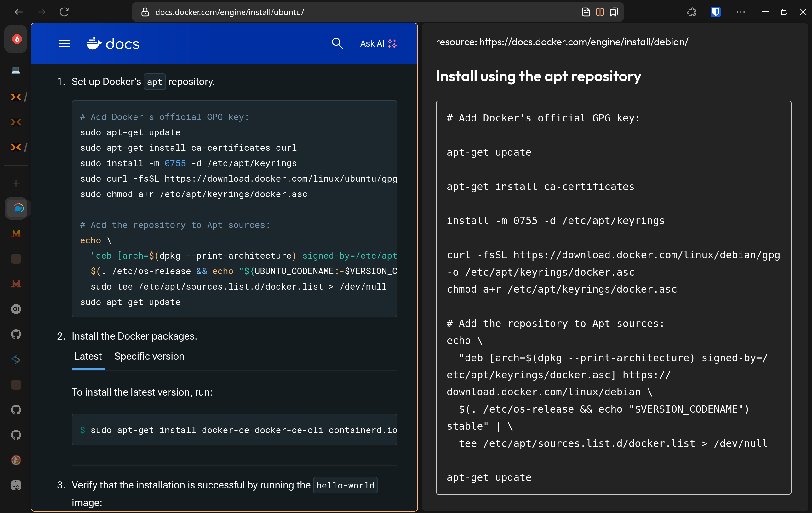Switch to the laptop emoji tab
The image size is (812, 513).
[16, 70]
